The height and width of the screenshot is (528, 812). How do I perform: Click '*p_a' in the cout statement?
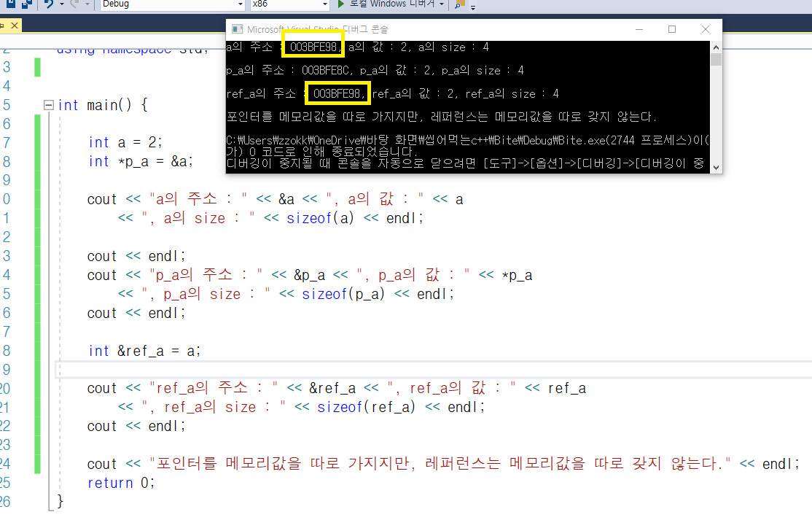click(x=518, y=276)
